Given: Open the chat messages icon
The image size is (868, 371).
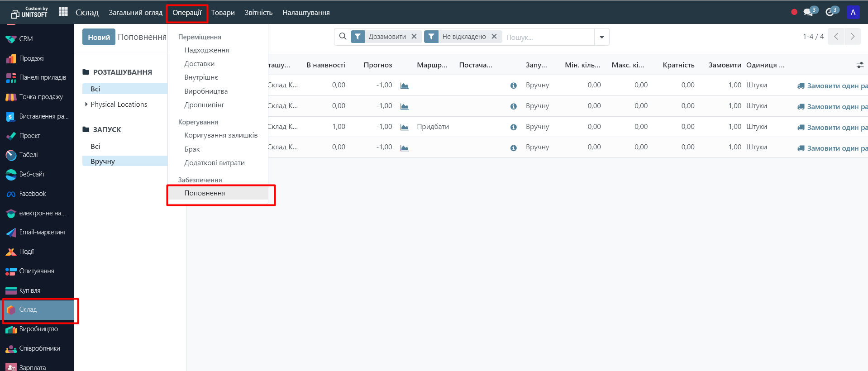Looking at the screenshot, I should click(x=808, y=12).
